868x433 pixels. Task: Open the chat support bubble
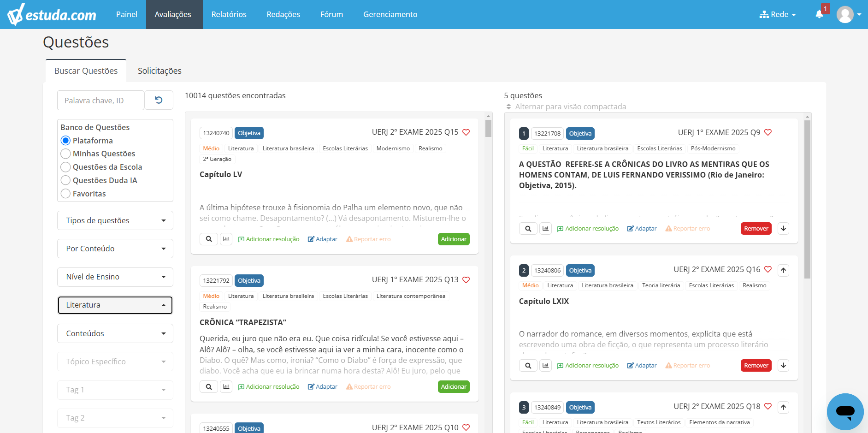tap(845, 411)
